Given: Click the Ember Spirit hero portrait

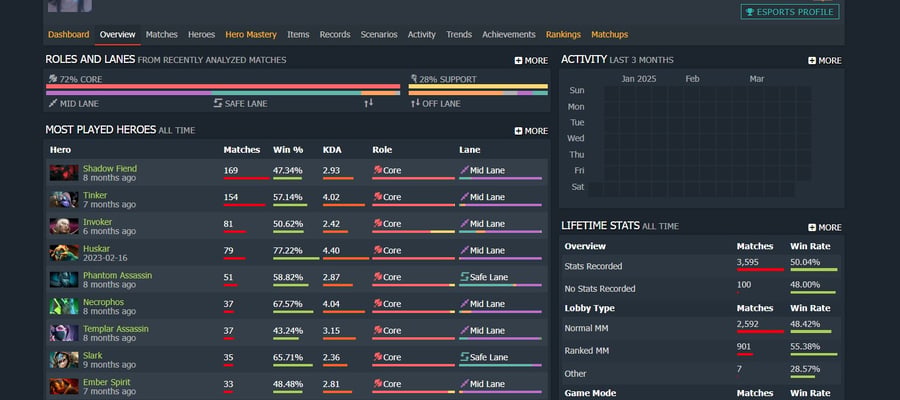Looking at the screenshot, I should 64,386.
